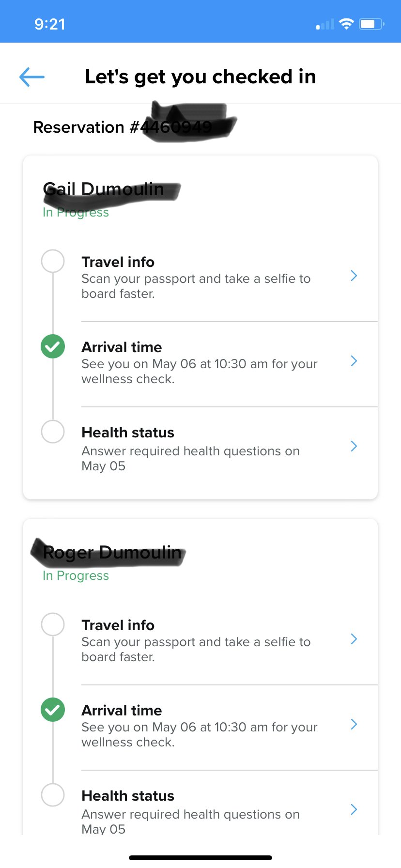Open second traveler's Travel info chevron
This screenshot has width=401, height=868.
(354, 639)
